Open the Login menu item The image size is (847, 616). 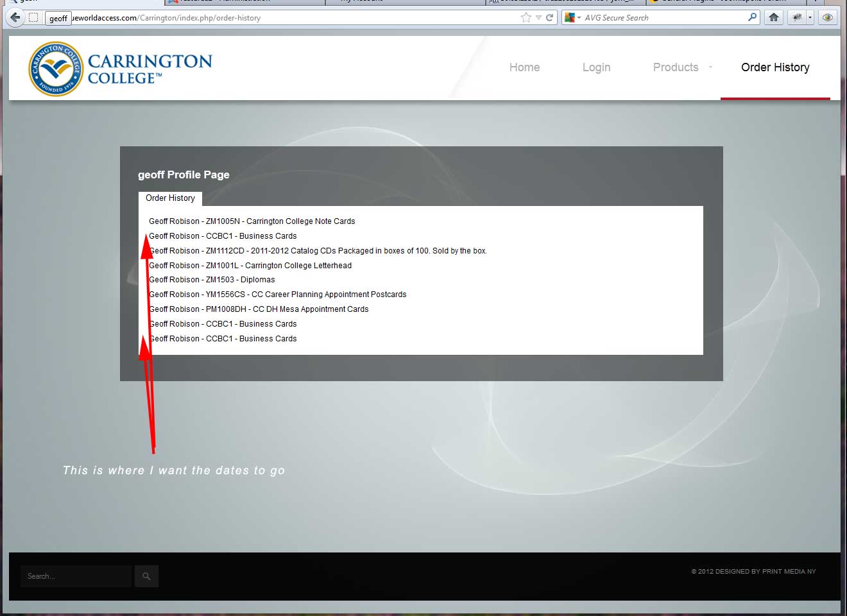tap(596, 67)
